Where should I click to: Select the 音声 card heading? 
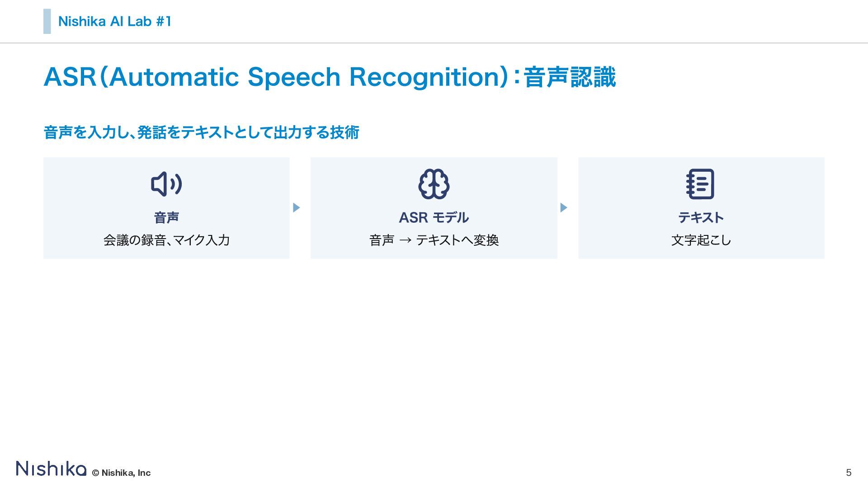tap(166, 218)
